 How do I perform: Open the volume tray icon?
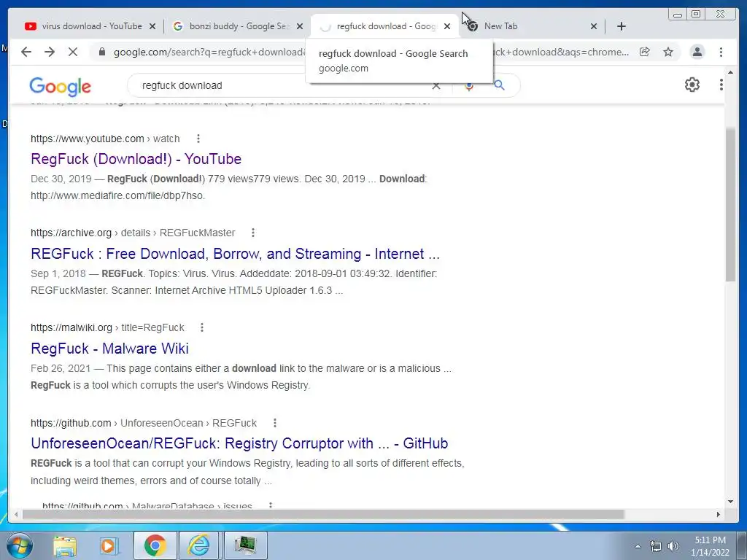pos(673,547)
